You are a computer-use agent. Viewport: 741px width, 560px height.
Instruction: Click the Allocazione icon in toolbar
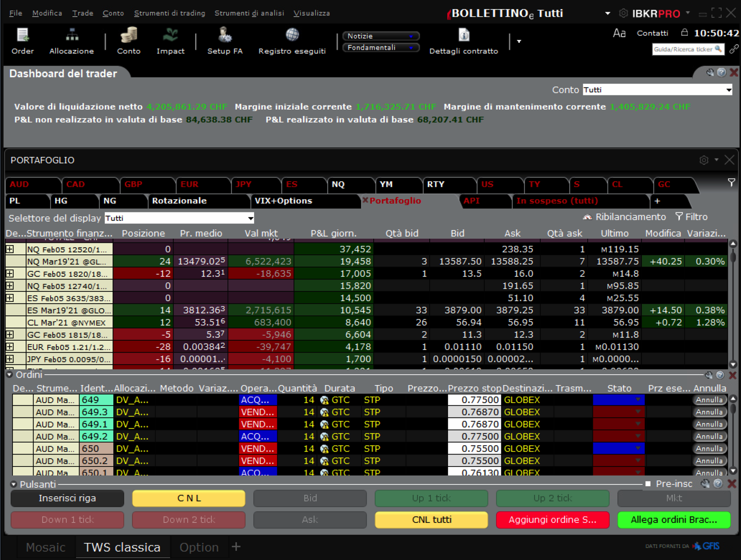[x=70, y=40]
